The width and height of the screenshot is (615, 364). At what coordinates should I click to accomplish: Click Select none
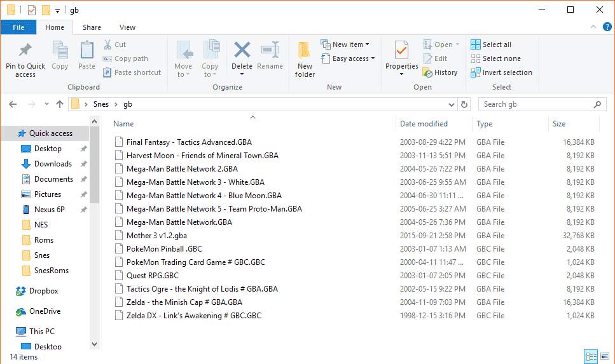pyautogui.click(x=496, y=58)
